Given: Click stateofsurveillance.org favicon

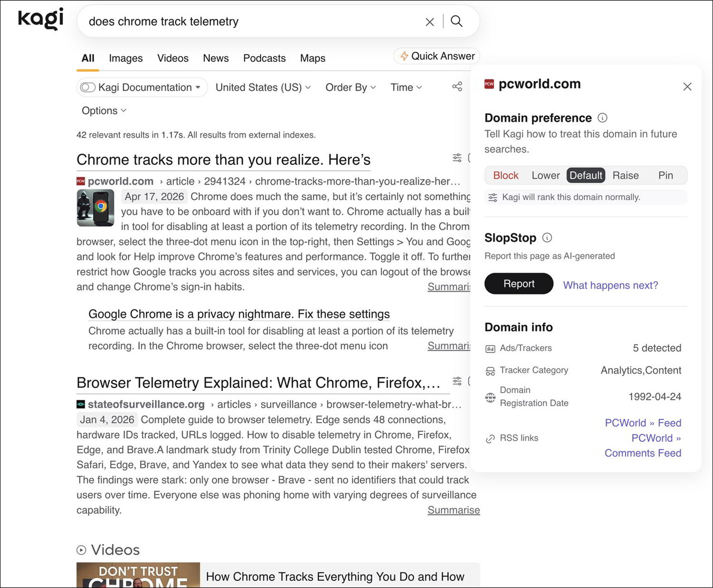Looking at the screenshot, I should point(81,404).
